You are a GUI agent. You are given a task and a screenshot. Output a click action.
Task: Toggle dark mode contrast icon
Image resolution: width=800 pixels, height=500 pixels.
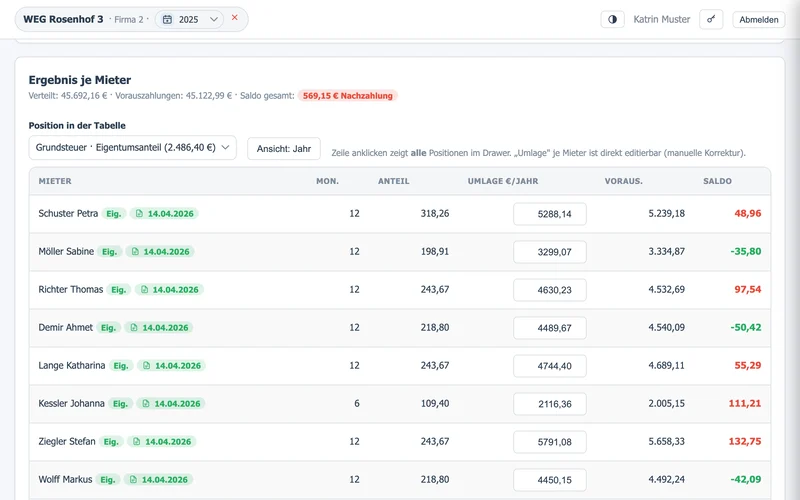coord(612,19)
